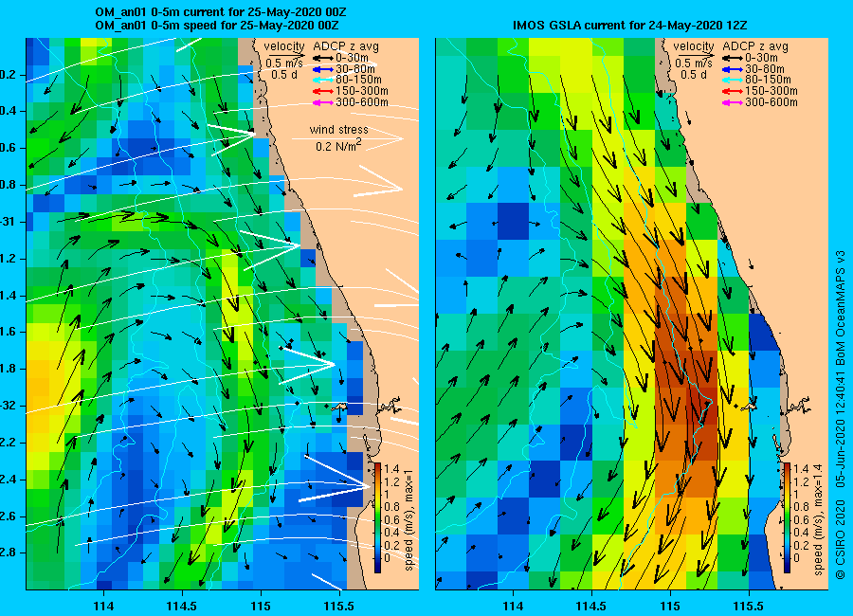Click the '1.8' latitude axis tick label
This screenshot has height=616, width=853.
click(9, 369)
